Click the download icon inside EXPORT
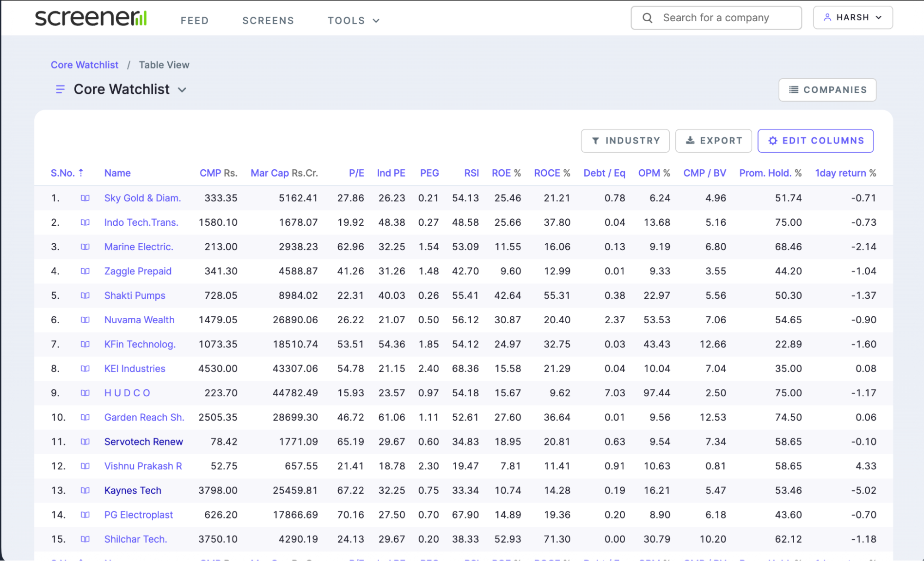Screen dimensions: 924x561 click(x=691, y=141)
